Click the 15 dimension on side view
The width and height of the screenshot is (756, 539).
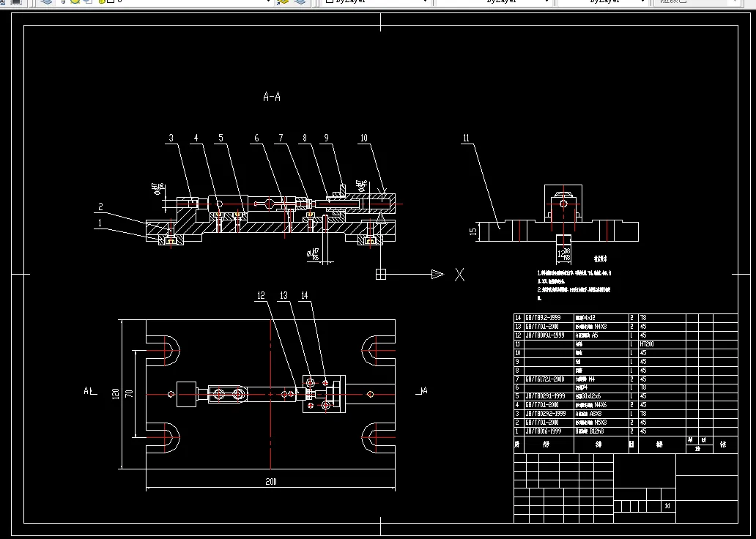[x=473, y=231]
